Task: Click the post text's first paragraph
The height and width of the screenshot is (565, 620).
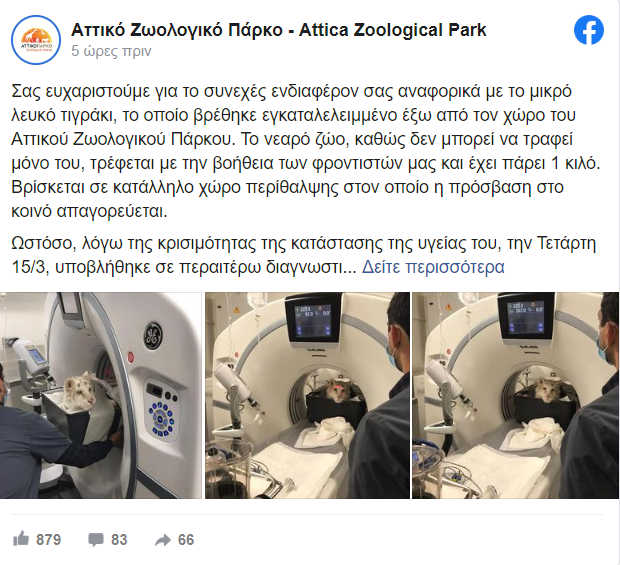Action: pyautogui.click(x=306, y=151)
